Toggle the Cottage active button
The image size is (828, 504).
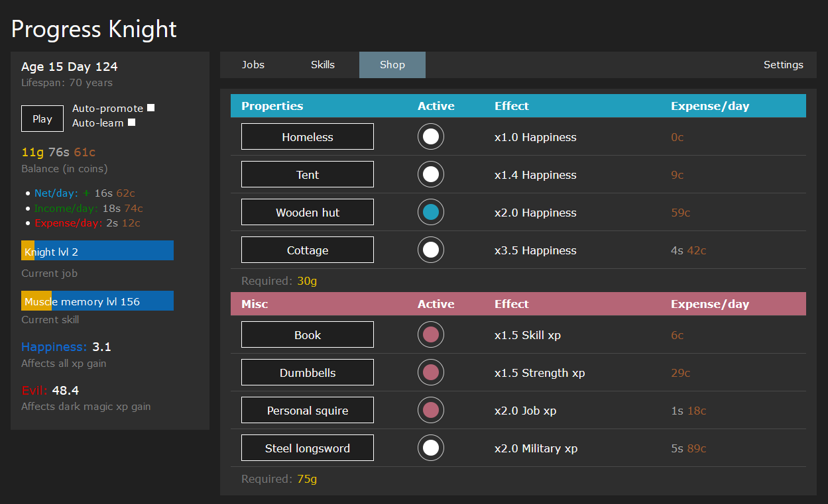430,250
